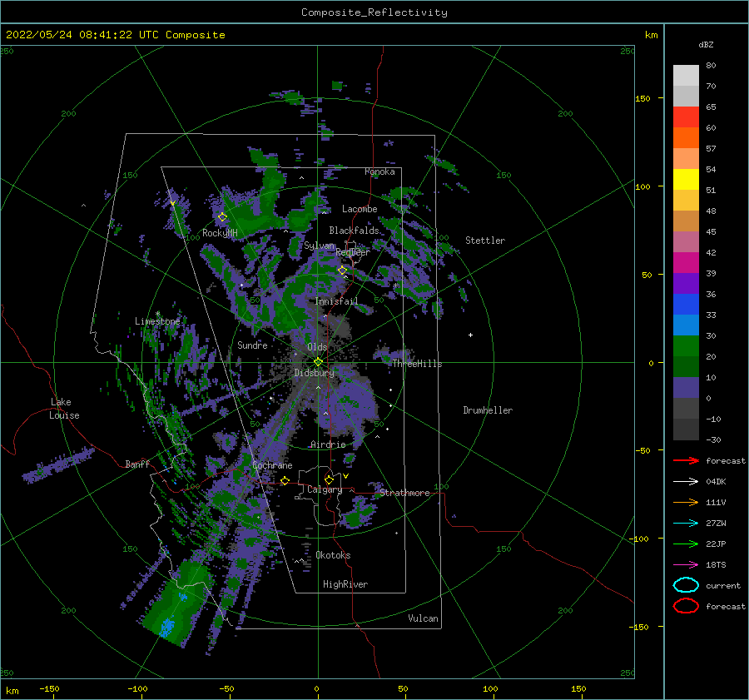Pick the light blue 30-33 dBZ swatch
Viewport: 749px width, 700px height.
click(686, 325)
